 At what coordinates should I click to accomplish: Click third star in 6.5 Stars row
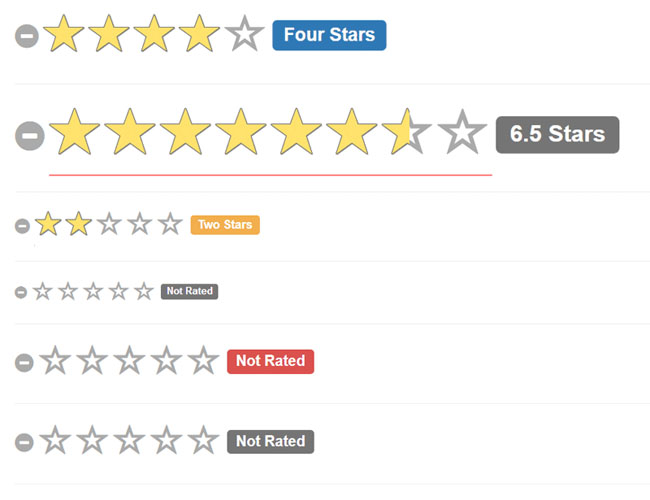(x=185, y=133)
